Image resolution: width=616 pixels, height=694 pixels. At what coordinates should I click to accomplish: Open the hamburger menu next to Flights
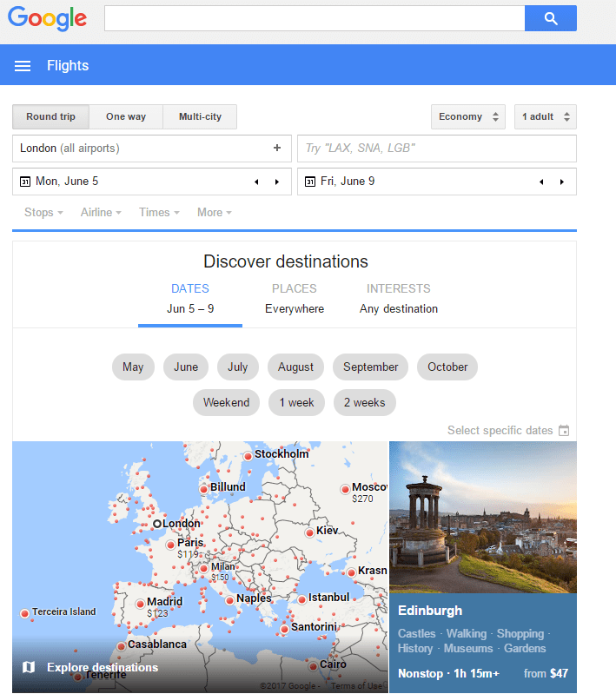tap(23, 66)
